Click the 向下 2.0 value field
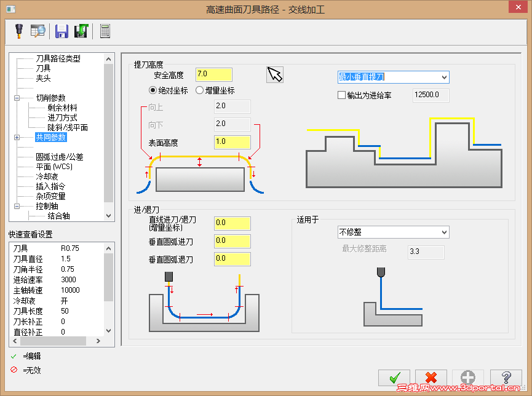Image resolution: width=532 pixels, height=396 pixels. pos(232,124)
